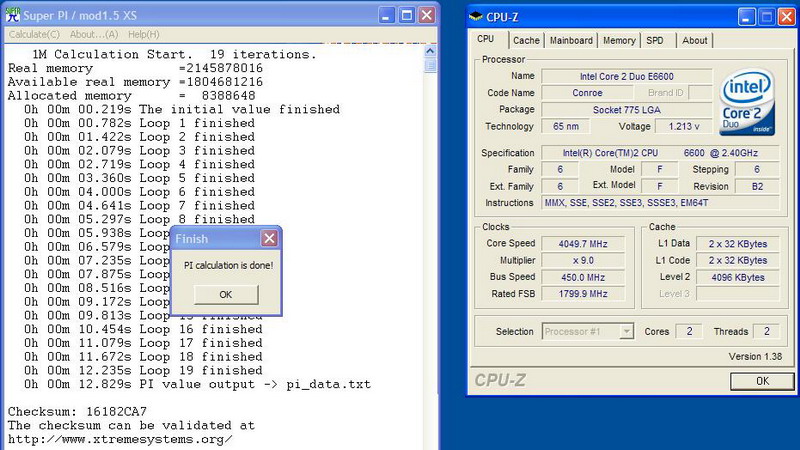Viewport: 800px width, 450px height.
Task: Click the PI calculation is done! message
Action: pos(229,265)
